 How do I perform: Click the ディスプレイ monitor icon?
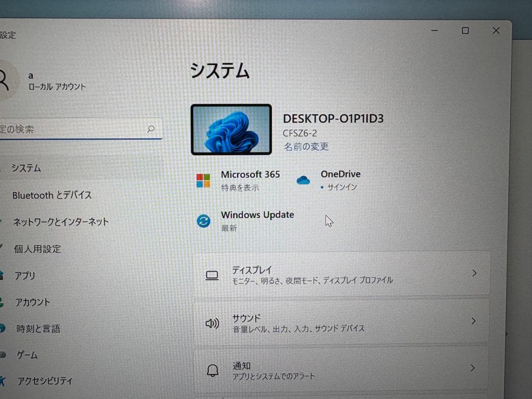tap(212, 274)
